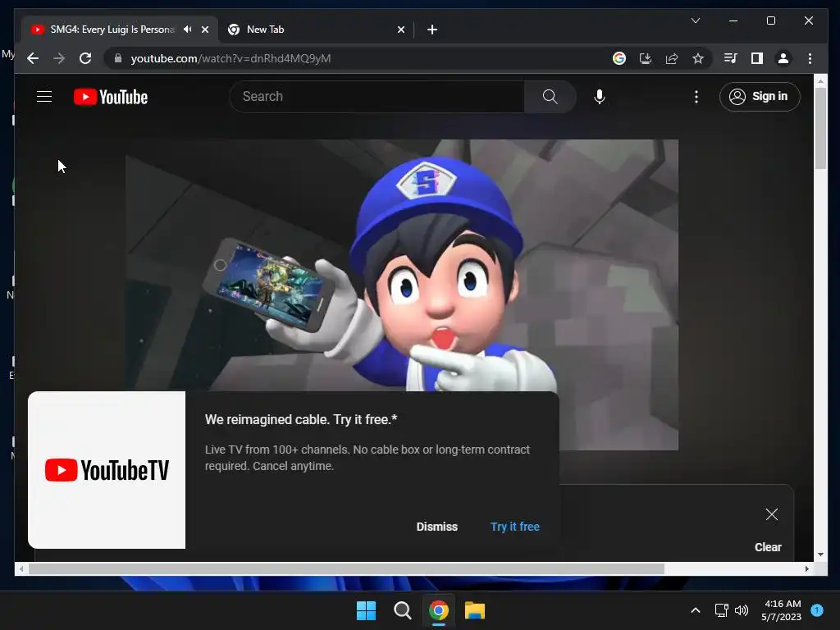Show hidden system tray icons
The height and width of the screenshot is (630, 840).
tap(696, 610)
